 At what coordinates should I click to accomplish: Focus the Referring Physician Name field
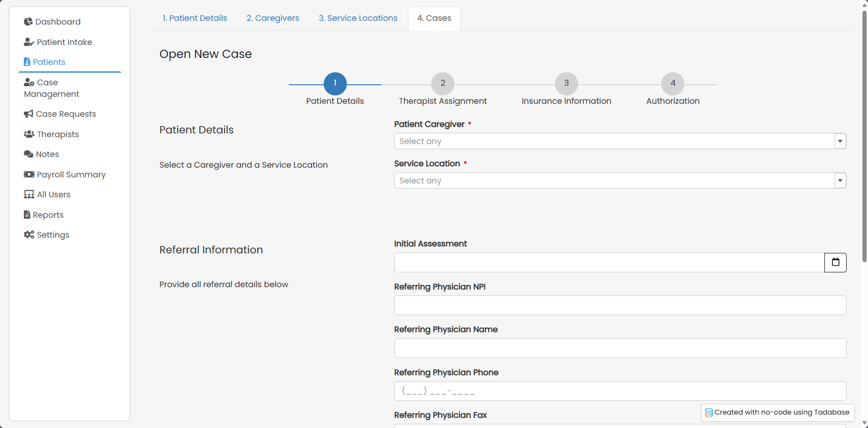tap(620, 348)
